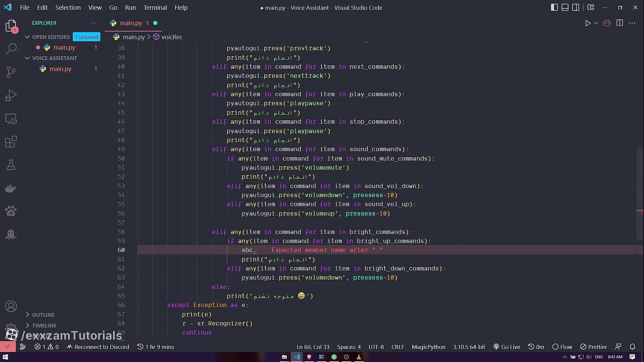Open the Search view
This screenshot has width=644, height=362.
(11, 49)
